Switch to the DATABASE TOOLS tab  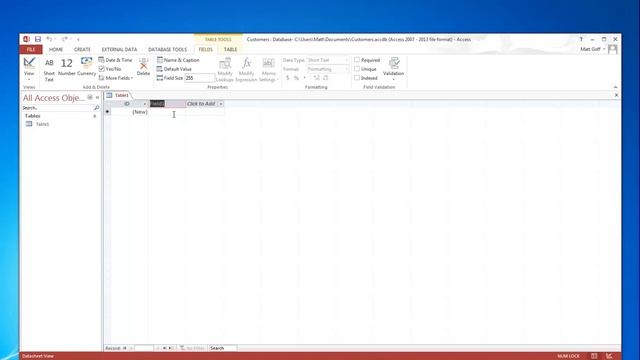(x=167, y=49)
